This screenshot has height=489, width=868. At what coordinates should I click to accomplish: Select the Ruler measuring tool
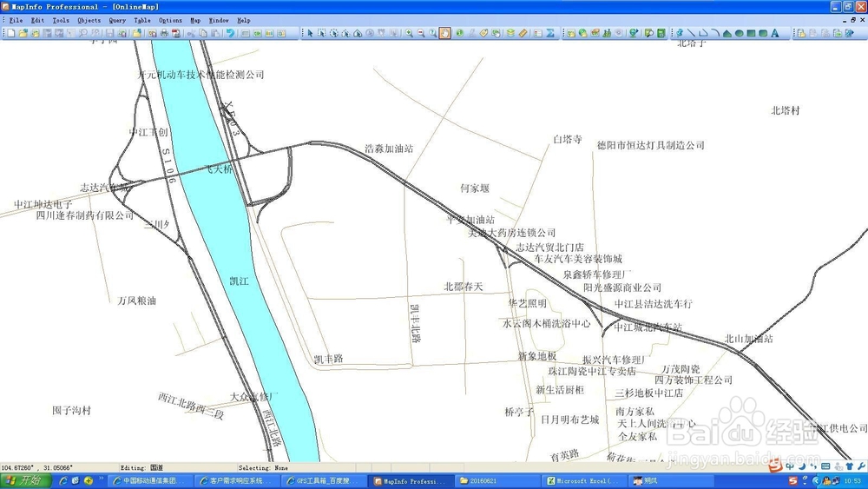pos(523,33)
